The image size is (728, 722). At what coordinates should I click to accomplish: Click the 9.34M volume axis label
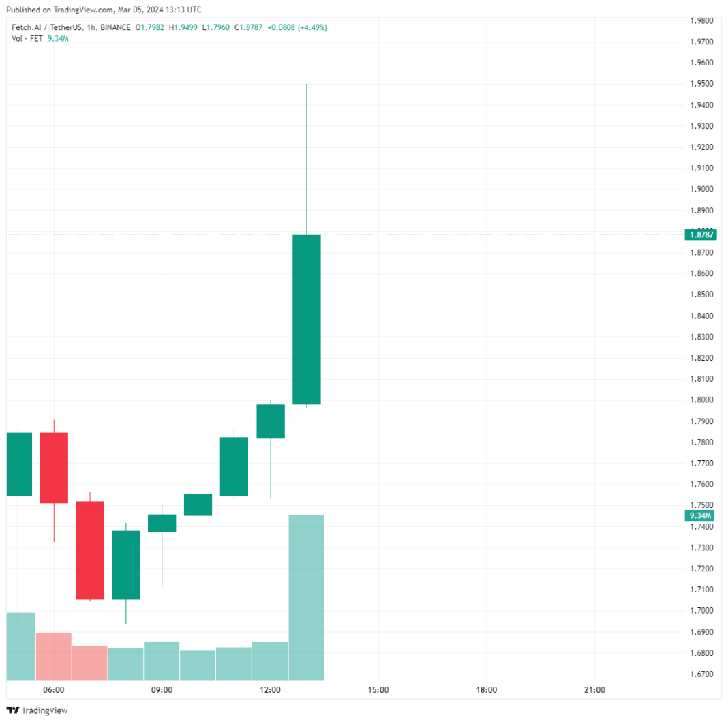[x=699, y=515]
